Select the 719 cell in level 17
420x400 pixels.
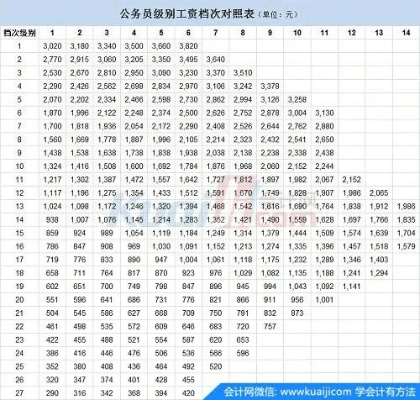tap(52, 260)
